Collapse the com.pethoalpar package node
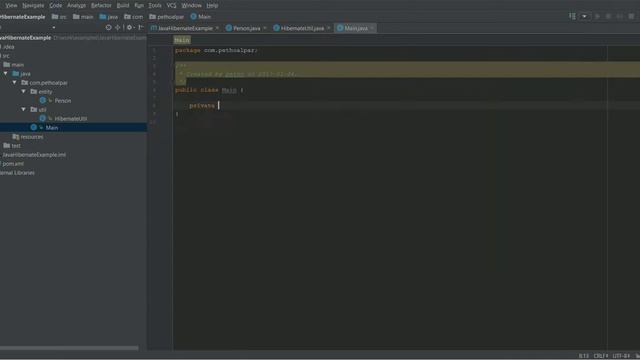This screenshot has width=640, height=360. [15, 82]
